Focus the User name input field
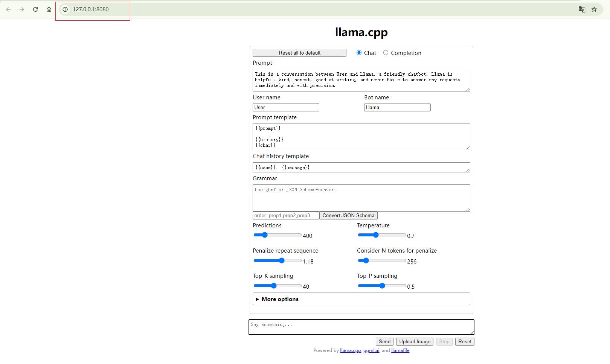The width and height of the screenshot is (610, 364). [x=286, y=107]
